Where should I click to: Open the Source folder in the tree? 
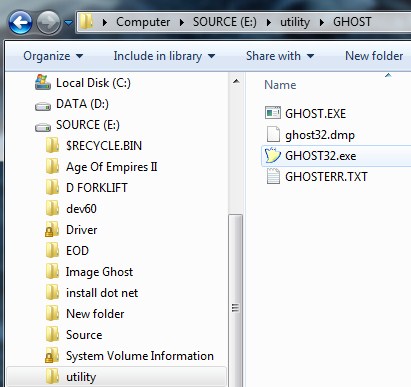pos(84,335)
